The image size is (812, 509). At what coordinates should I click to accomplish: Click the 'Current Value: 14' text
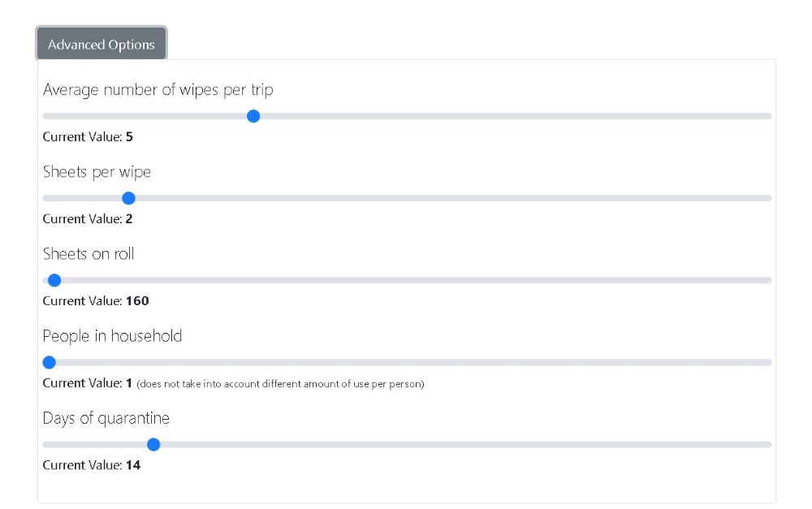tap(92, 465)
